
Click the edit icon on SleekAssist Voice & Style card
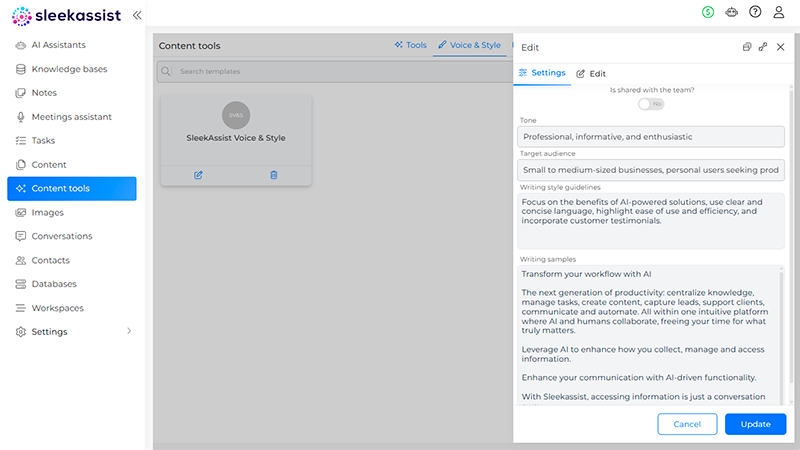pos(198,175)
